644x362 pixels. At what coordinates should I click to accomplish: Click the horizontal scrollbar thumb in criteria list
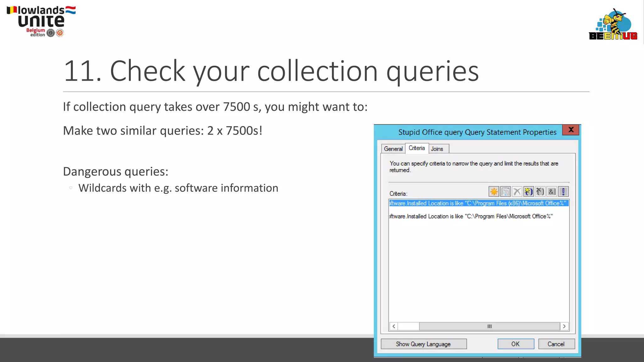click(x=489, y=326)
